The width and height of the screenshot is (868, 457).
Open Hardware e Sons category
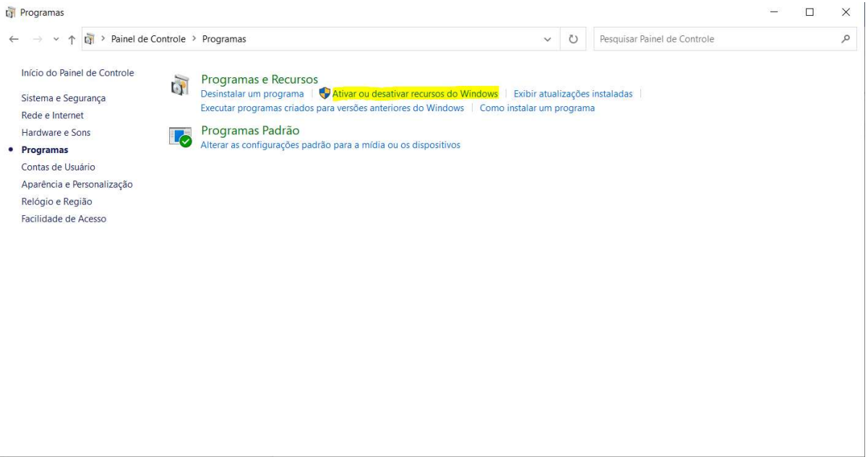[x=56, y=133]
